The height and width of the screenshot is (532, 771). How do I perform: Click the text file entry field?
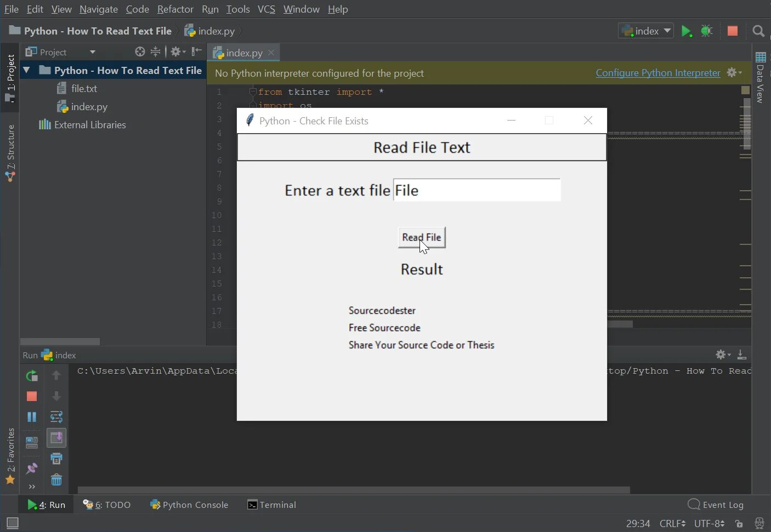click(477, 190)
